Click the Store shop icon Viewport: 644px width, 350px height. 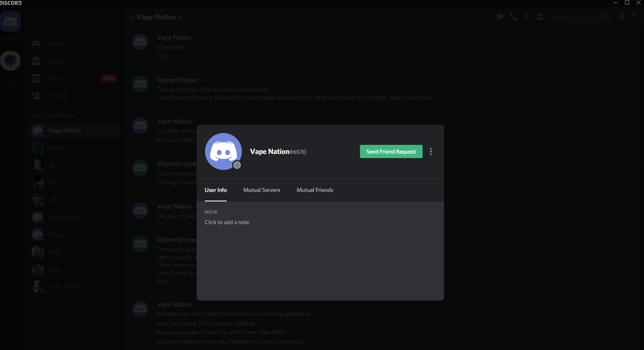36,78
